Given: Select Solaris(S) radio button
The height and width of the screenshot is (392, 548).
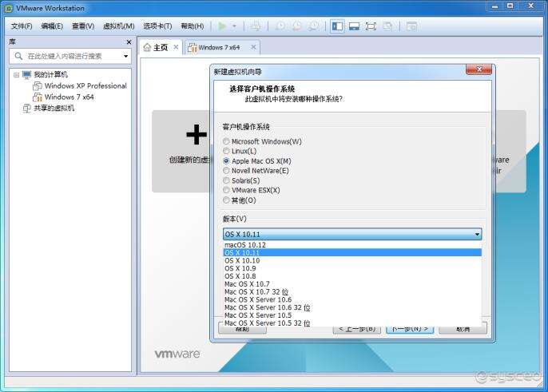Looking at the screenshot, I should pyautogui.click(x=226, y=180).
